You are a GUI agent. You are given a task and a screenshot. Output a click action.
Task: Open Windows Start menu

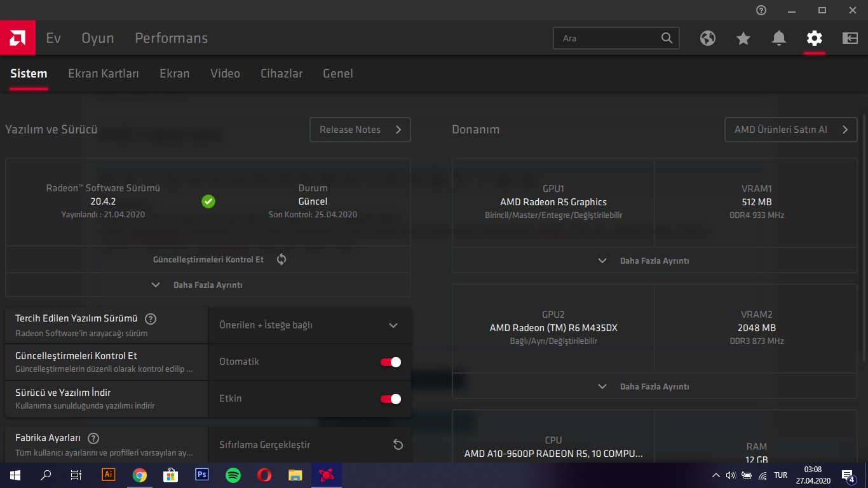click(x=15, y=475)
